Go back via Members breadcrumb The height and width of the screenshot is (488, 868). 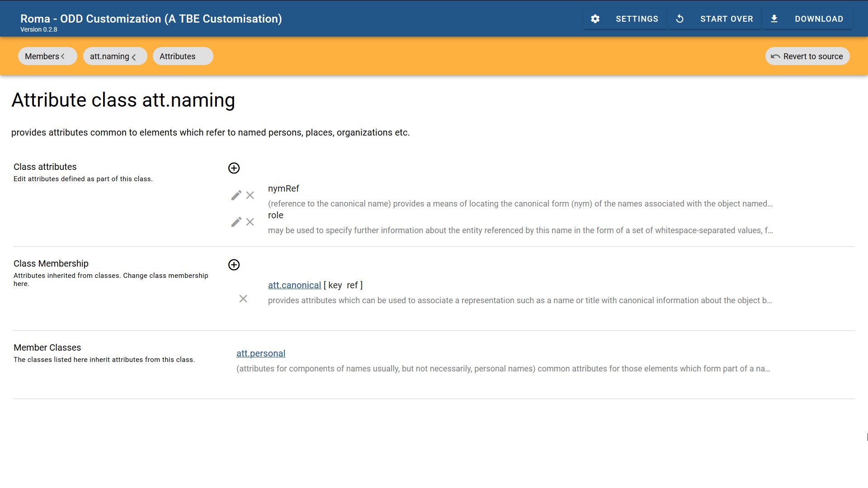[47, 56]
